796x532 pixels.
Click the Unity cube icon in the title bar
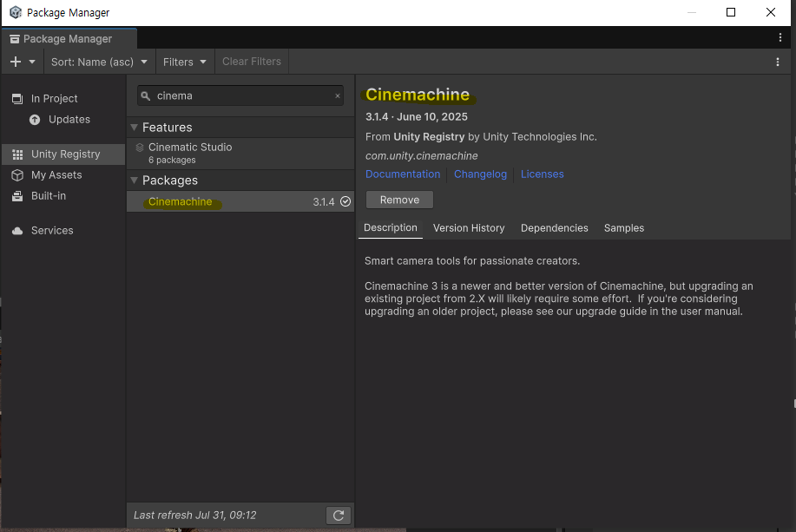(x=16, y=12)
